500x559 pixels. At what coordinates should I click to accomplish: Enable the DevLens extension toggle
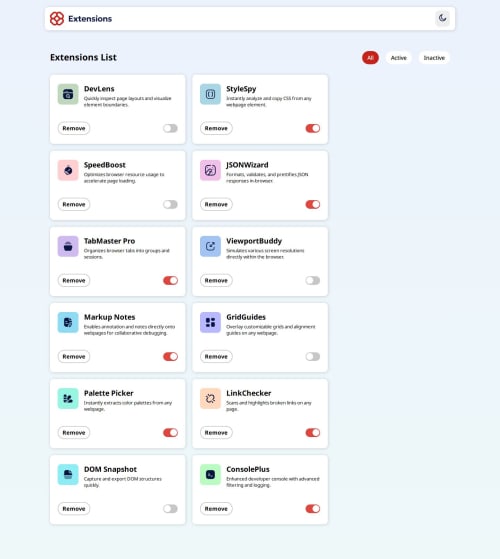tap(170, 128)
